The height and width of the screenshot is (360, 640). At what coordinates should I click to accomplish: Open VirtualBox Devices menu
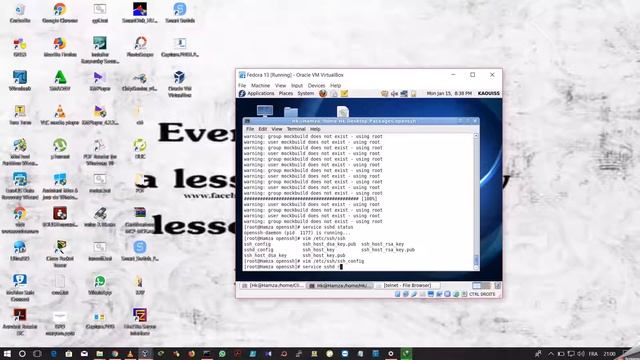[x=316, y=86]
